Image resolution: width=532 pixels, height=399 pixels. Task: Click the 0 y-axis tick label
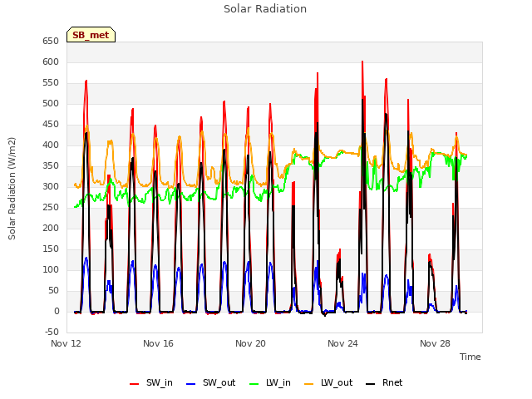click(x=57, y=312)
